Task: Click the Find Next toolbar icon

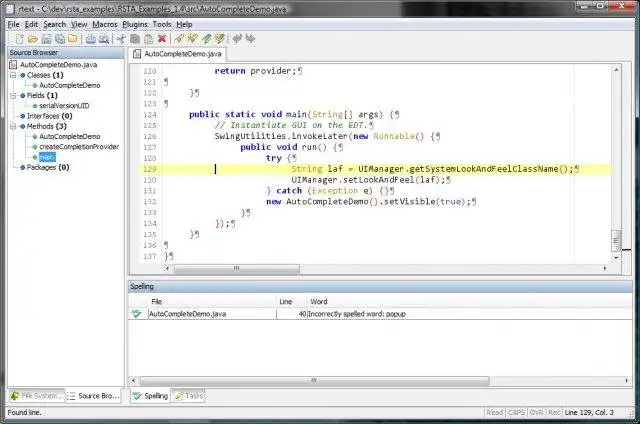Action: pyautogui.click(x=192, y=39)
